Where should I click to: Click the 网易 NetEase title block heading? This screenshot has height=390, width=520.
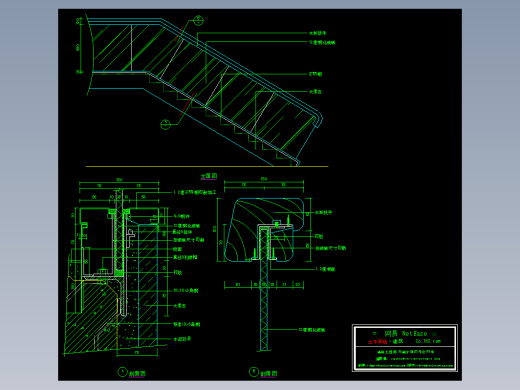[405, 333]
